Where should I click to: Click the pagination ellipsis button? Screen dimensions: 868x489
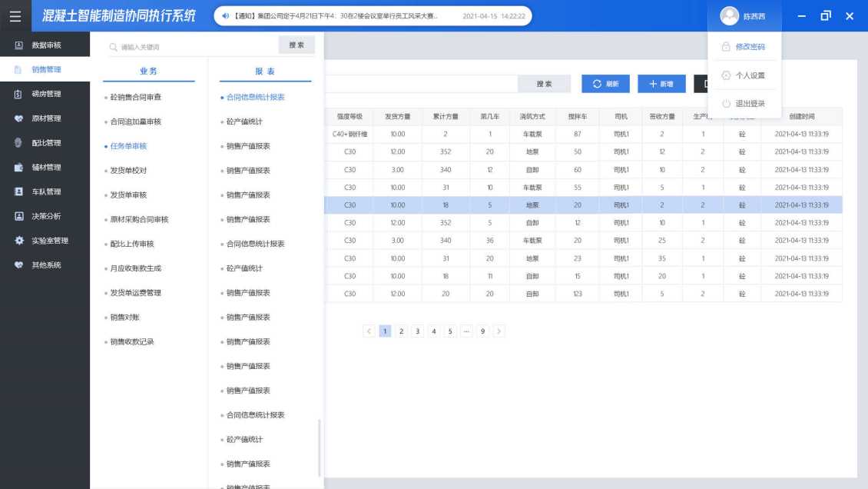coord(467,331)
